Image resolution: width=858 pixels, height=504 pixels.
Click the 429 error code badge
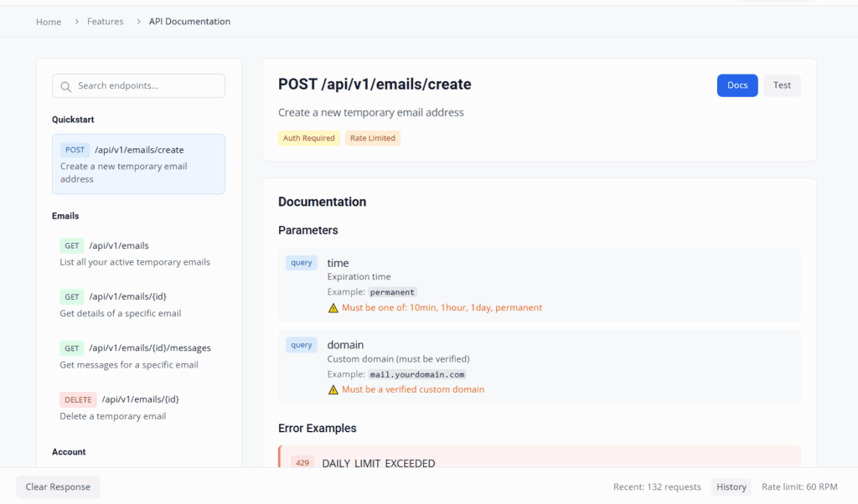[302, 463]
